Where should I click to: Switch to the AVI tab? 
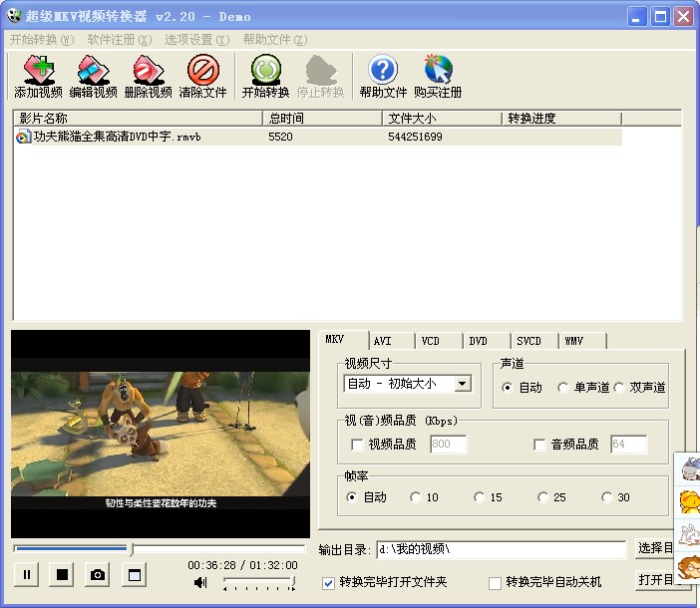coord(392,341)
